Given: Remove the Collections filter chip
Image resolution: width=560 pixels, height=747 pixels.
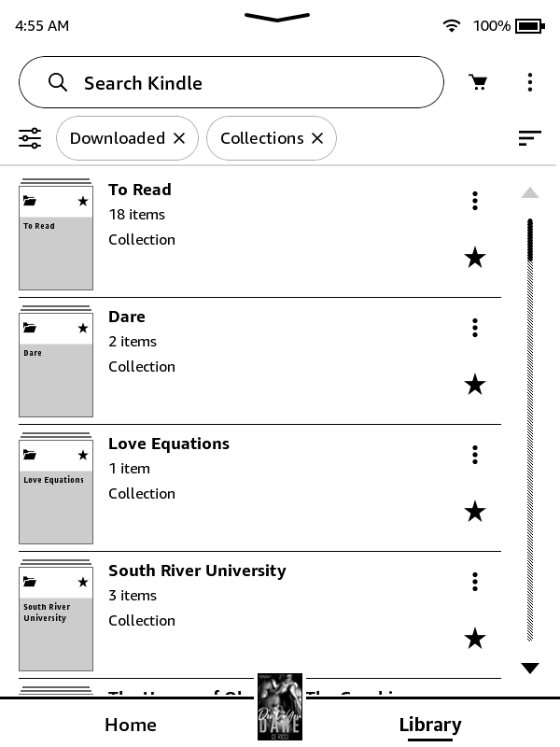Looking at the screenshot, I should pos(317,138).
